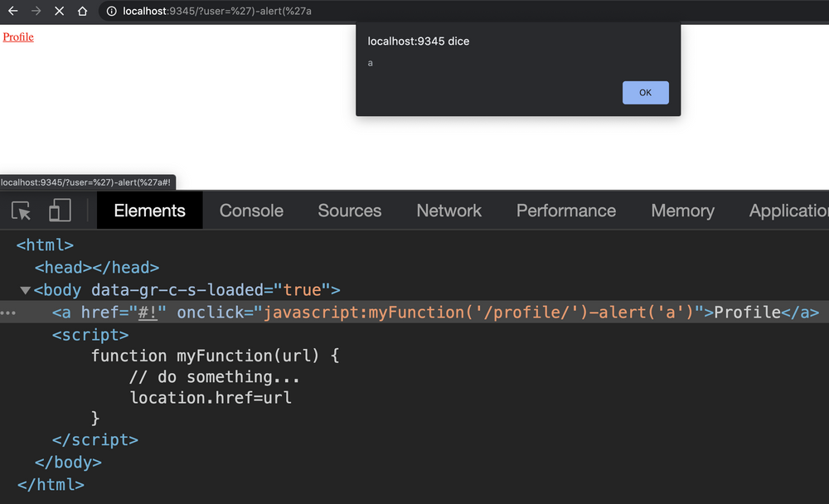Toggle the device toolbar icon
Viewport: 829px width, 504px height.
pos(59,211)
